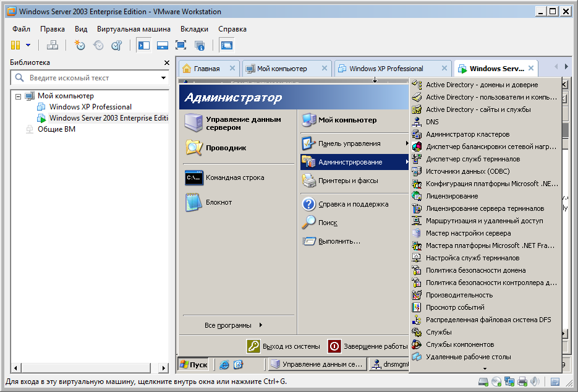Launch Internet Explorer from quick launch
Viewport: 578px width, 392px height.
pyautogui.click(x=224, y=365)
